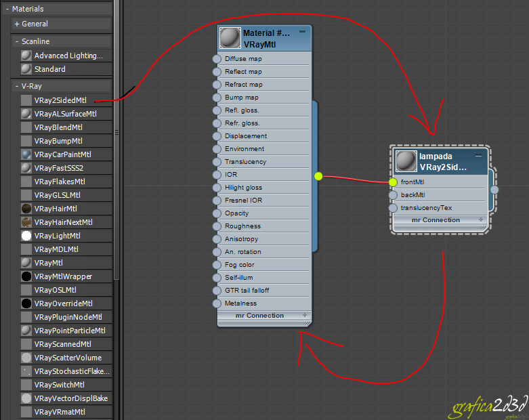This screenshot has width=529, height=420.
Task: Collapse the Materials rollout
Action: point(7,9)
